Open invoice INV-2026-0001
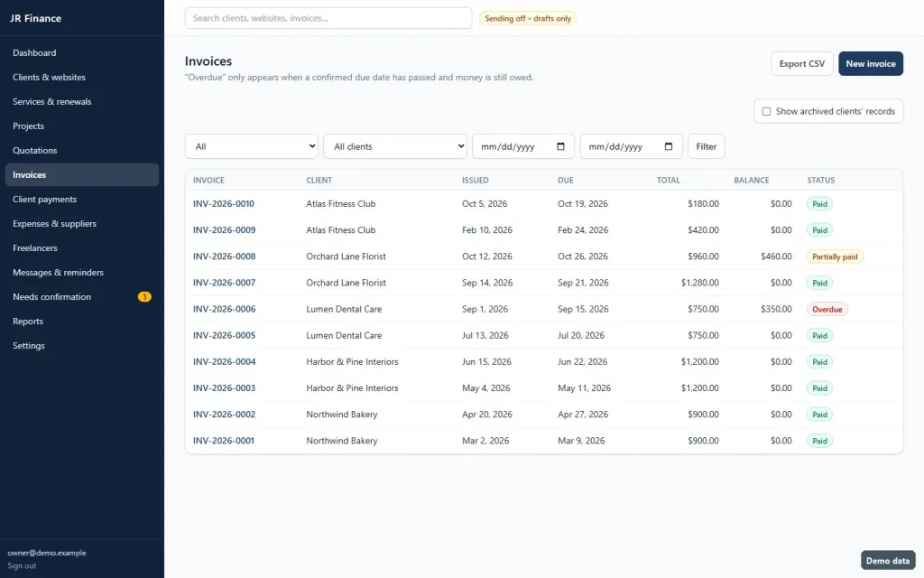 [224, 441]
